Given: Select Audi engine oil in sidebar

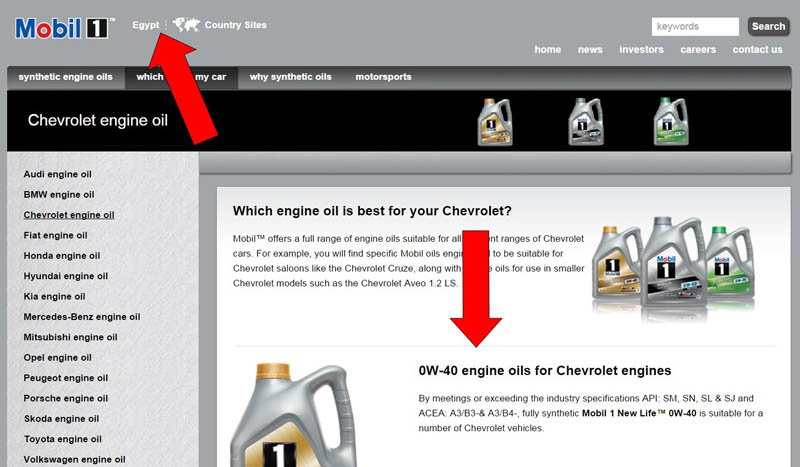Looking at the screenshot, I should [58, 174].
